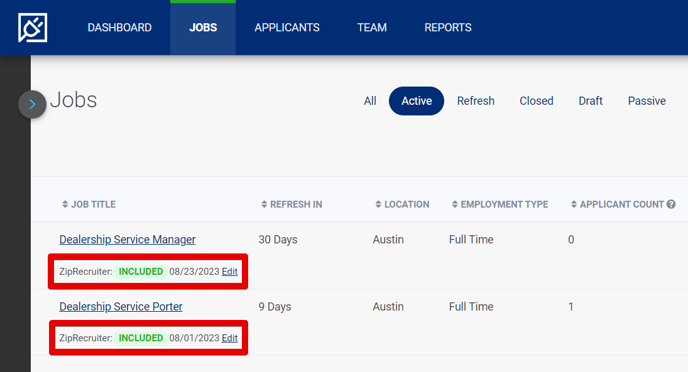Click the '30 Days' refresh value
688x372 pixels.
pyautogui.click(x=278, y=240)
